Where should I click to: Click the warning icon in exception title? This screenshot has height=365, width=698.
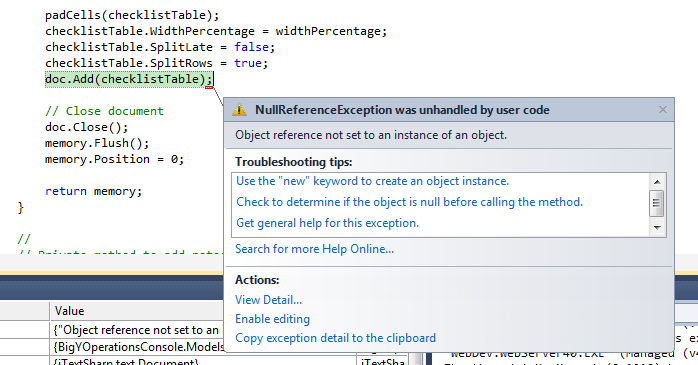point(239,110)
